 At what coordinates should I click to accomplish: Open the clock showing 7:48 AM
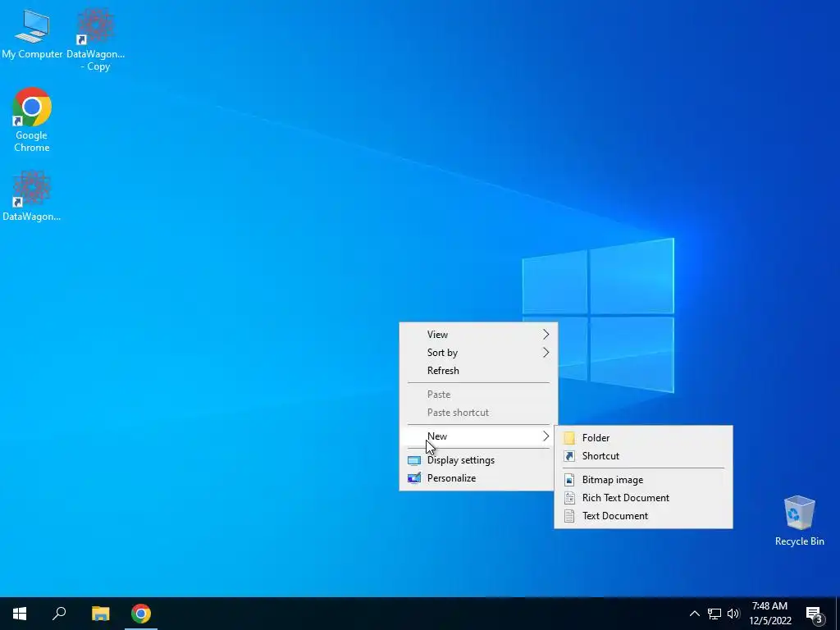(x=769, y=614)
